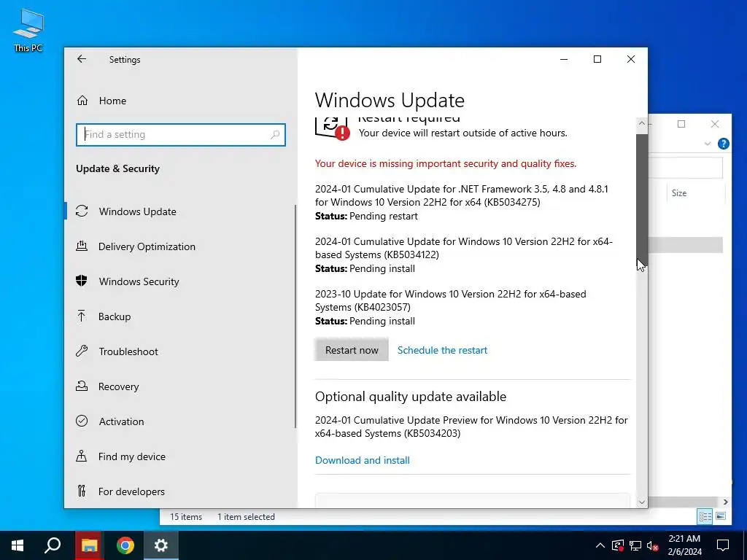Show hidden tray icons chevron
The image size is (747, 560).
click(x=600, y=545)
